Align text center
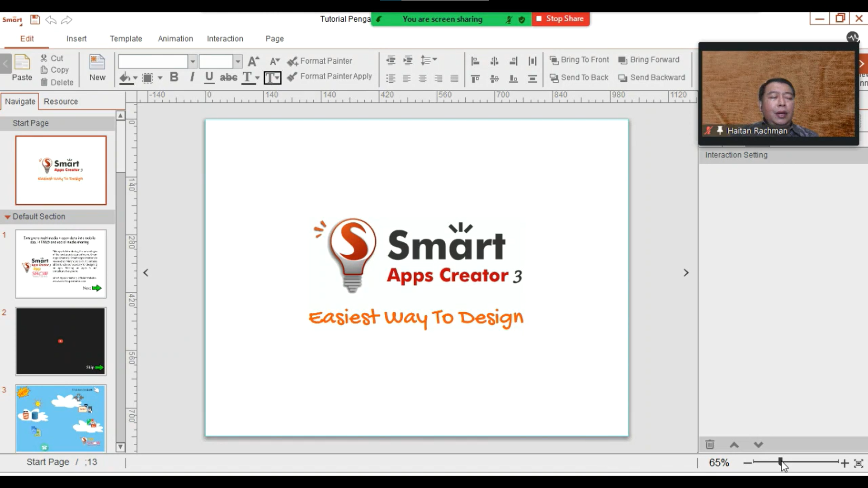The width and height of the screenshot is (868, 488). 422,79
